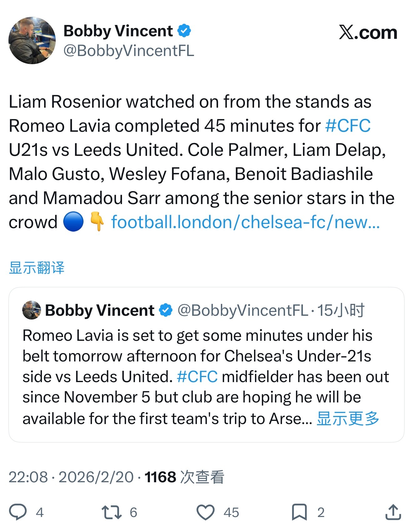The image size is (413, 532).
Task: Show translation via 显示翻译
Action: point(37,268)
